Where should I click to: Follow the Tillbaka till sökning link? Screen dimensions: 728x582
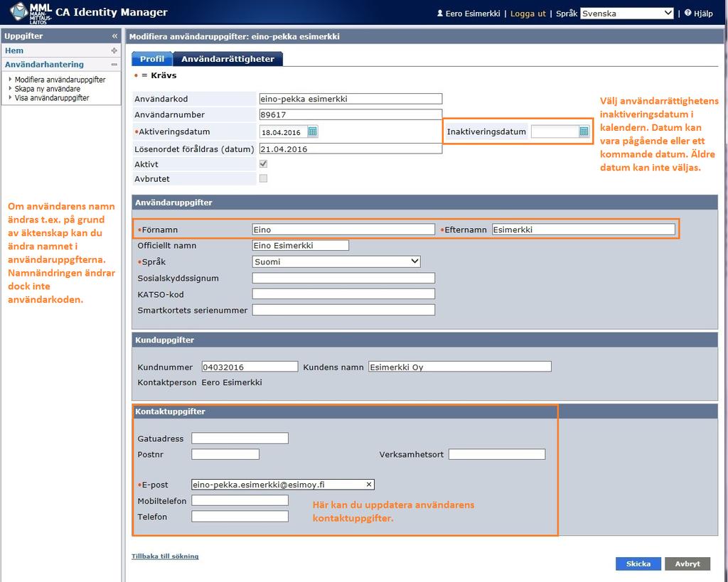[165, 556]
